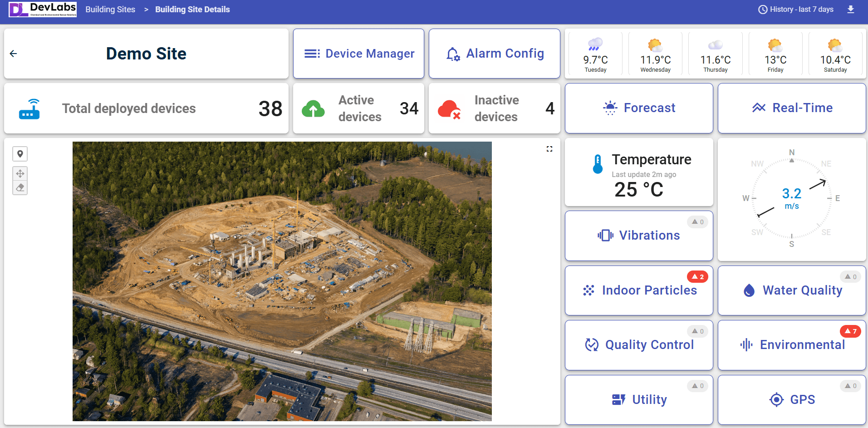Viewport: 868px width, 428px height.
Task: Click the Quality Control alert badge
Action: pyautogui.click(x=697, y=331)
